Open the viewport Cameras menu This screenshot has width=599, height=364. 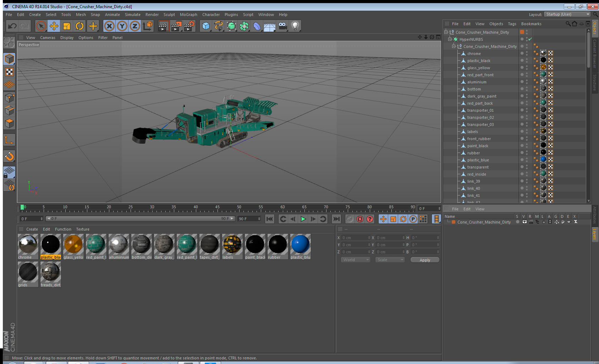[x=48, y=38]
